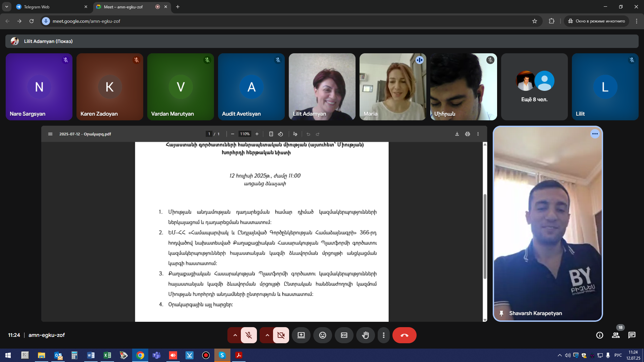
Task: Undo last PDF annotation
Action: coord(308,134)
